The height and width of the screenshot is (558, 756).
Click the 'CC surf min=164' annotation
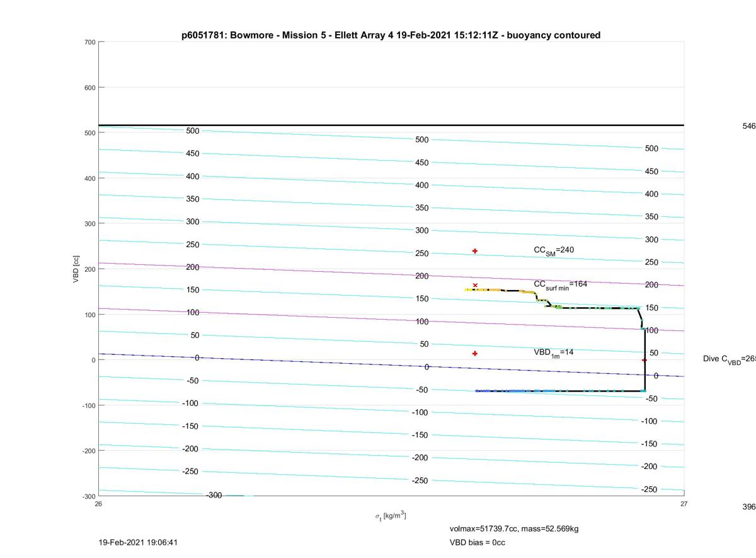point(560,285)
